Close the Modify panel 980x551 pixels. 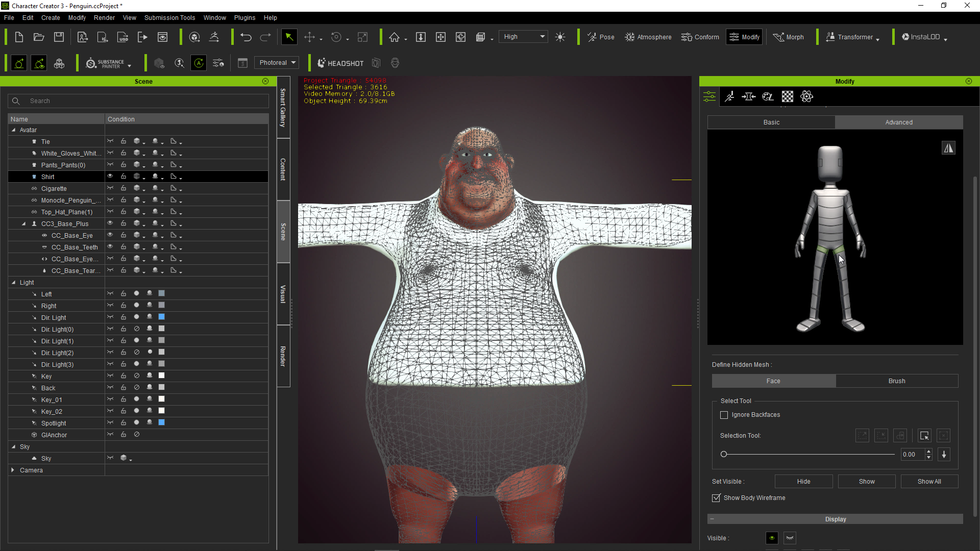point(969,81)
